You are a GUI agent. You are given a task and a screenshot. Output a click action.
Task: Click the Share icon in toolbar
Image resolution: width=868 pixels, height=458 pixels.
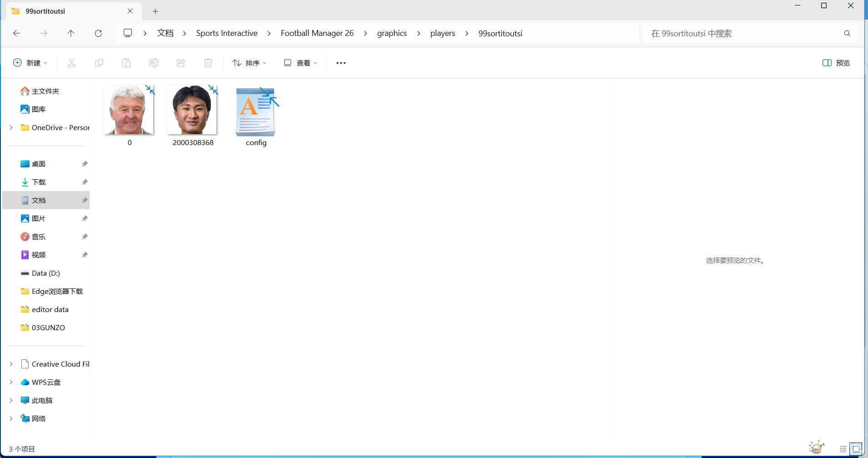pyautogui.click(x=181, y=63)
